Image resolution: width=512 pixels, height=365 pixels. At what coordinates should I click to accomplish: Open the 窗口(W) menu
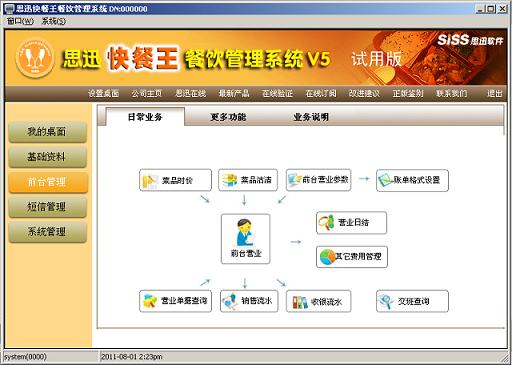tap(21, 21)
